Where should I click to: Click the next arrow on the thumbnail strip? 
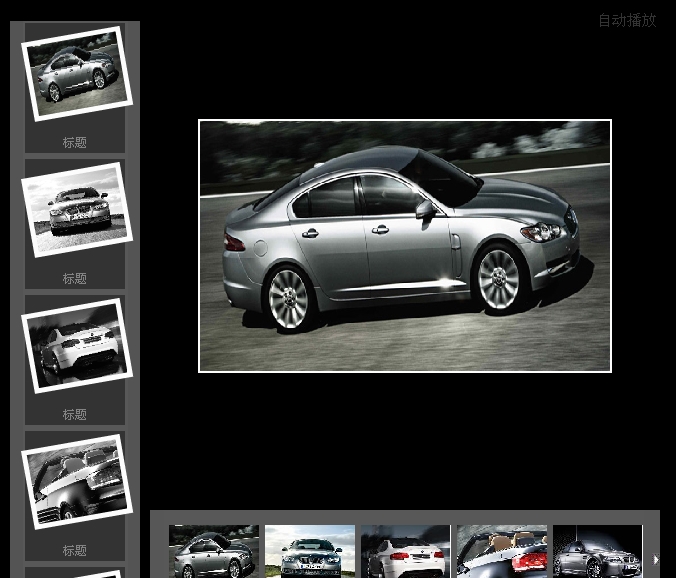coord(655,560)
